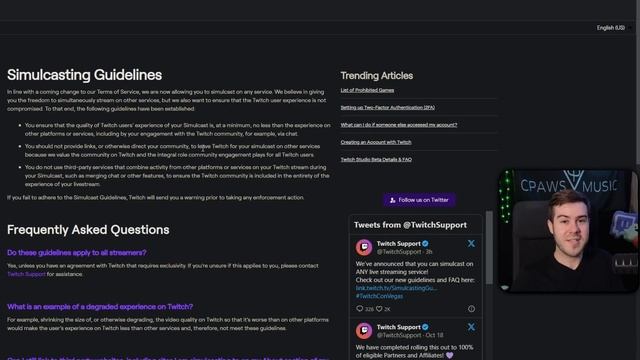
Task: Open Twitch Studio Beta Details & FAQ article
Action: click(x=376, y=160)
